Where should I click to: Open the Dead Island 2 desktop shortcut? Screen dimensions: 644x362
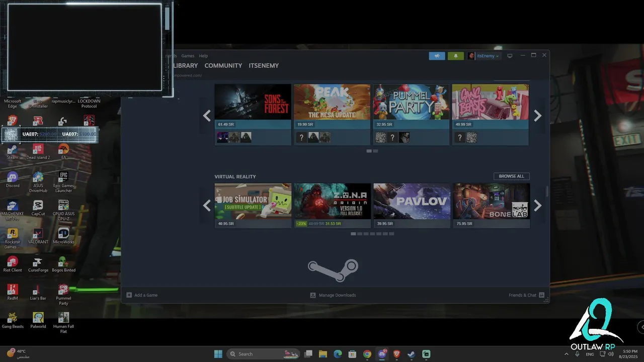point(38,151)
